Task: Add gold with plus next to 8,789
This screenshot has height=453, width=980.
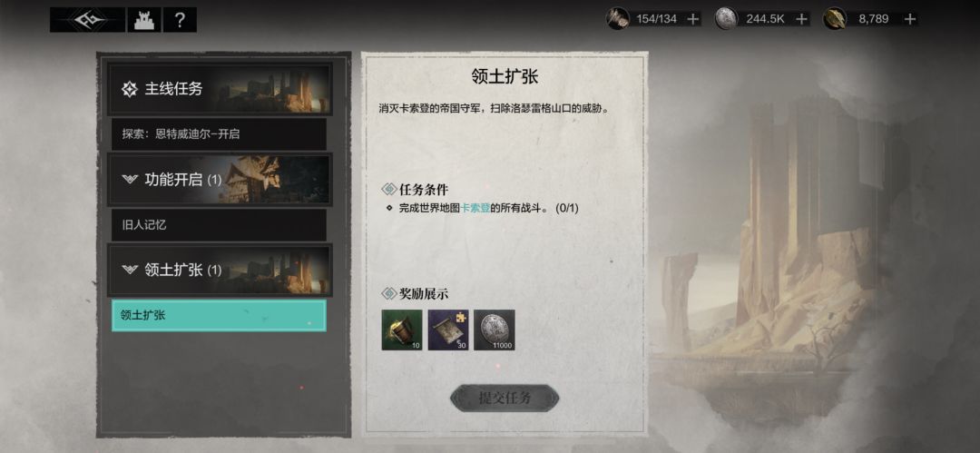Action: [910, 19]
